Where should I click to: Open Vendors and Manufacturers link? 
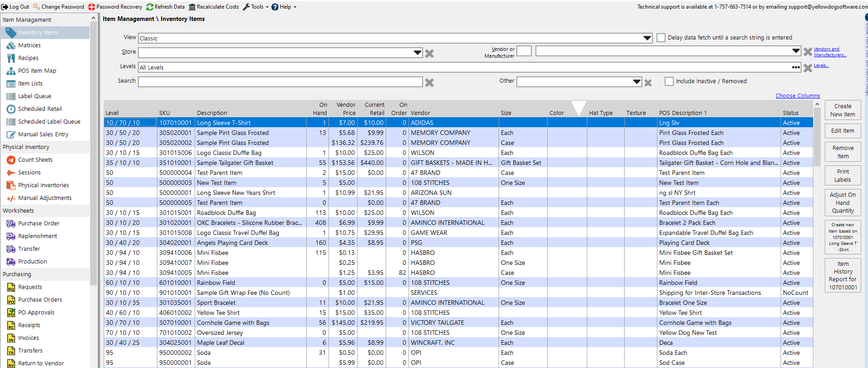(830, 52)
